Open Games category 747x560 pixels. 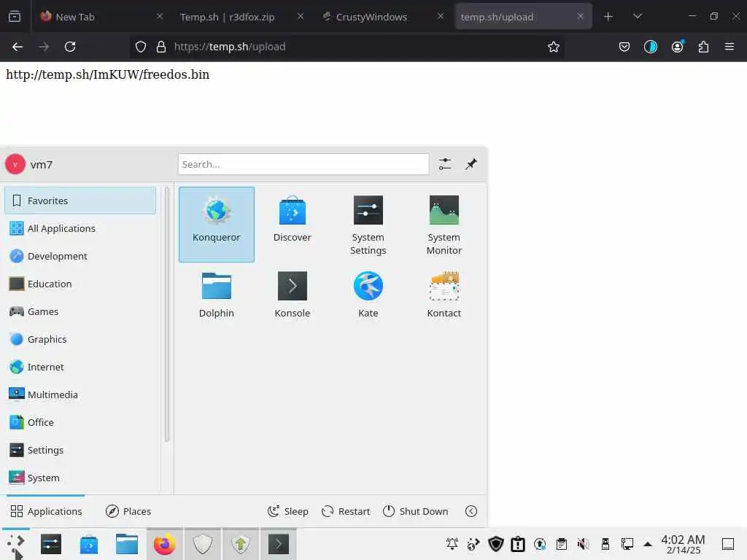80,311
